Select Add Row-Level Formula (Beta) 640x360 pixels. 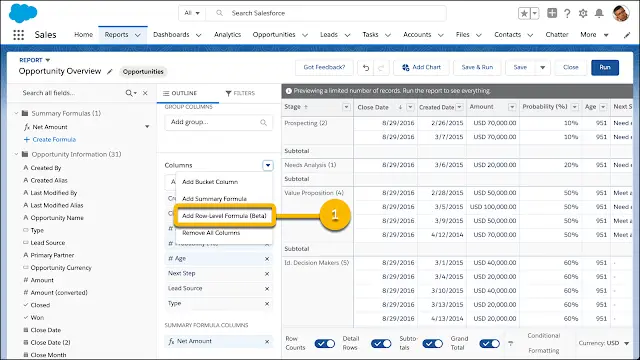pos(224,216)
